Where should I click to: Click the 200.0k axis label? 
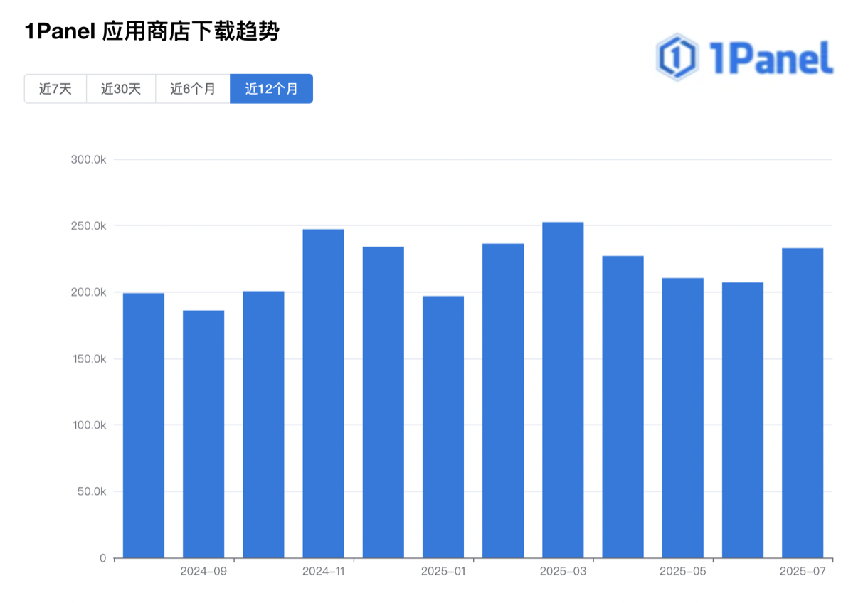click(89, 292)
